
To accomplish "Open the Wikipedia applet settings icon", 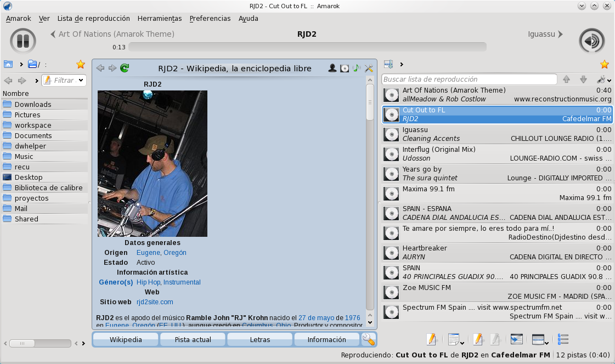I will click(x=368, y=68).
